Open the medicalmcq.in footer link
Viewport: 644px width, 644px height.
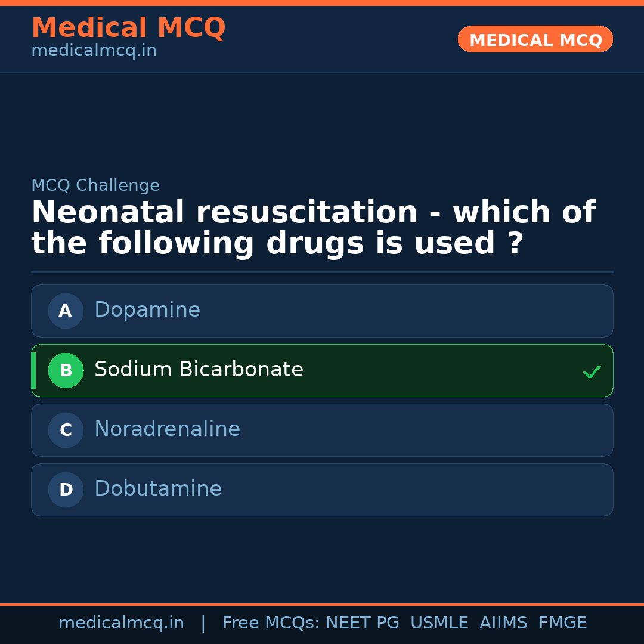click(x=122, y=623)
